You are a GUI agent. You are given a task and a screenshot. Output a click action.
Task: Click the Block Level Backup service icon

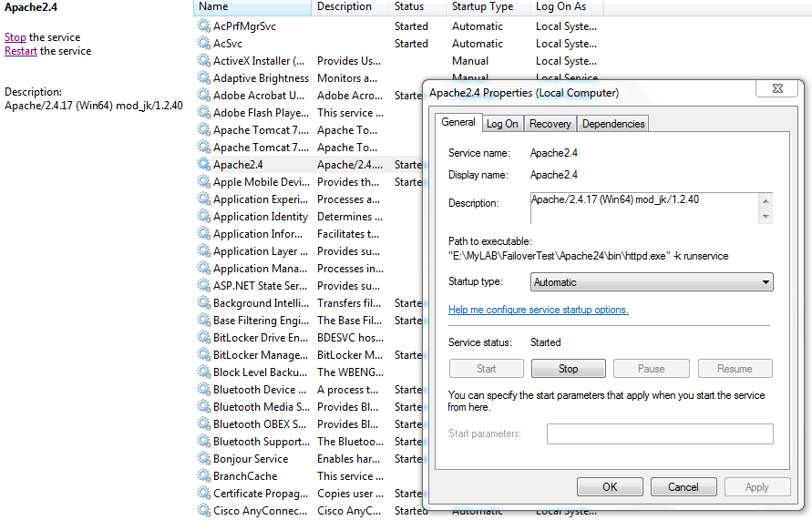[203, 372]
